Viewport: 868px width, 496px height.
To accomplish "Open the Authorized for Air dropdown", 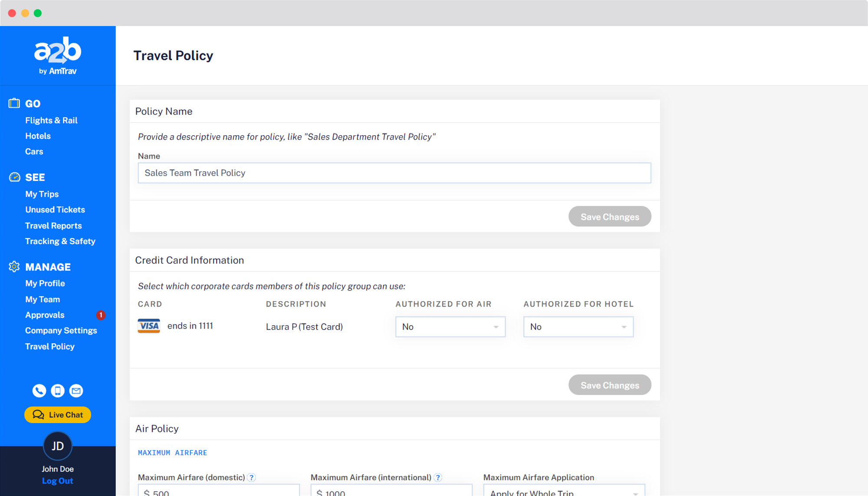I will click(x=450, y=327).
